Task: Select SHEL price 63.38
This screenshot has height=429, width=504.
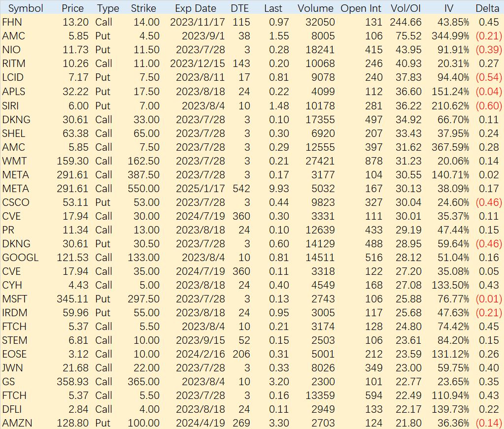Action: (75, 133)
